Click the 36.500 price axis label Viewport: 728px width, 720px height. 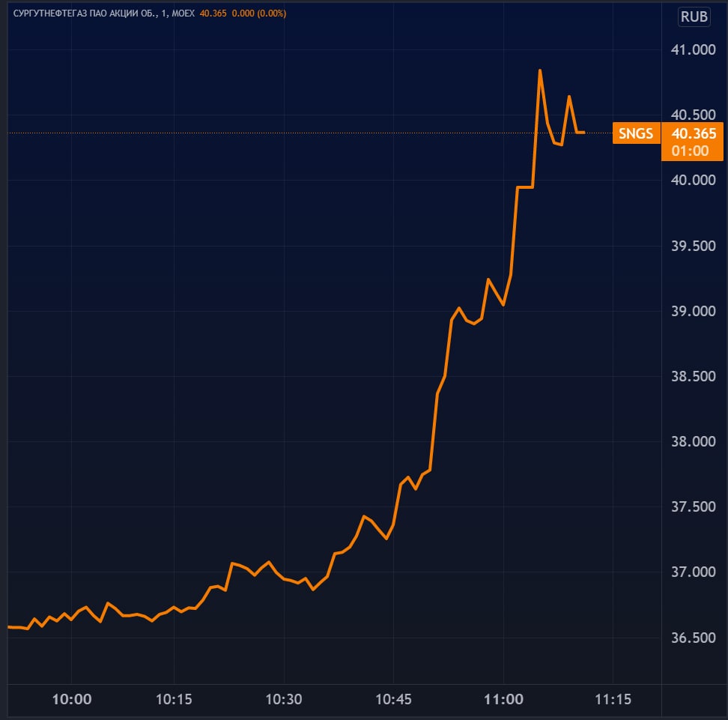tap(694, 638)
